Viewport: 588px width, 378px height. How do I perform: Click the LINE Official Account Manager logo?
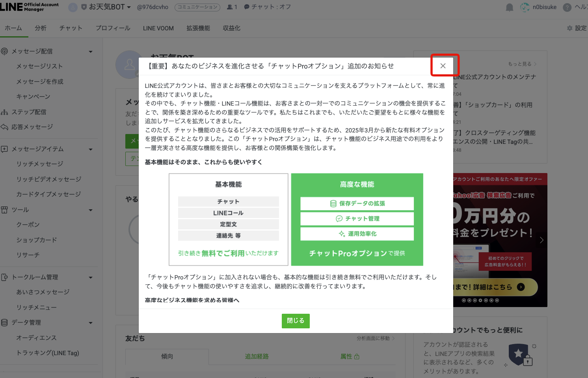[x=30, y=7]
